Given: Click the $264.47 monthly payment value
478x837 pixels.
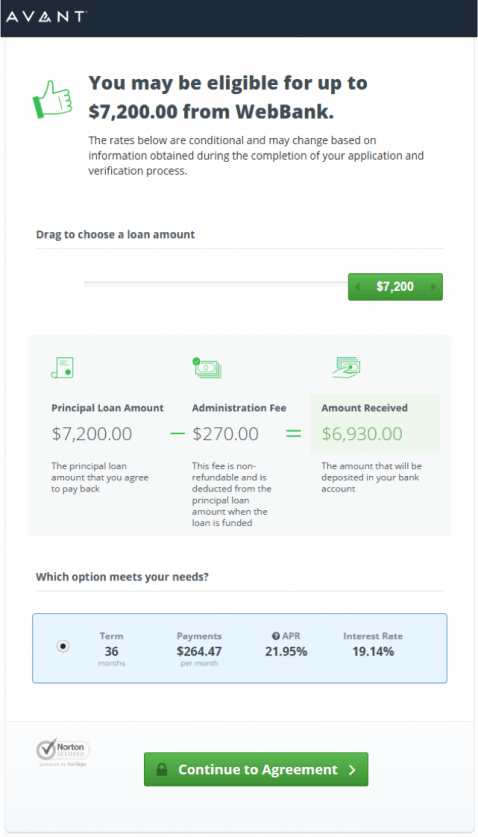Looking at the screenshot, I should coord(199,651).
